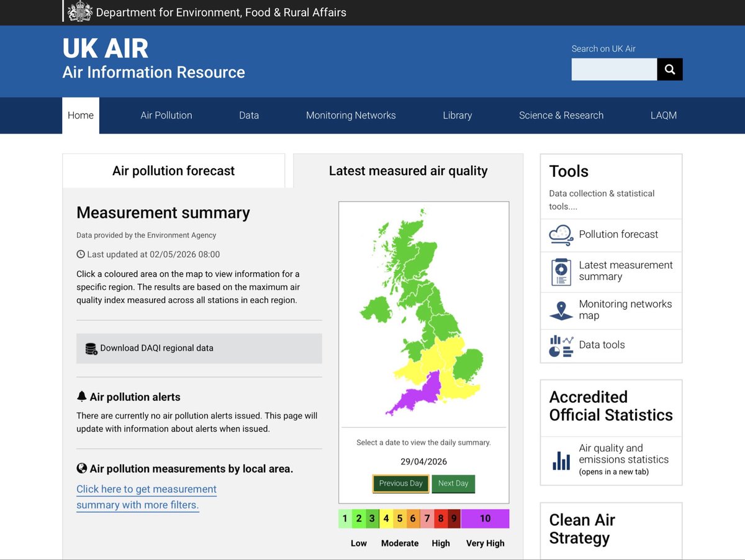
Task: Click the Monitoring networks map pin icon
Action: 561,310
